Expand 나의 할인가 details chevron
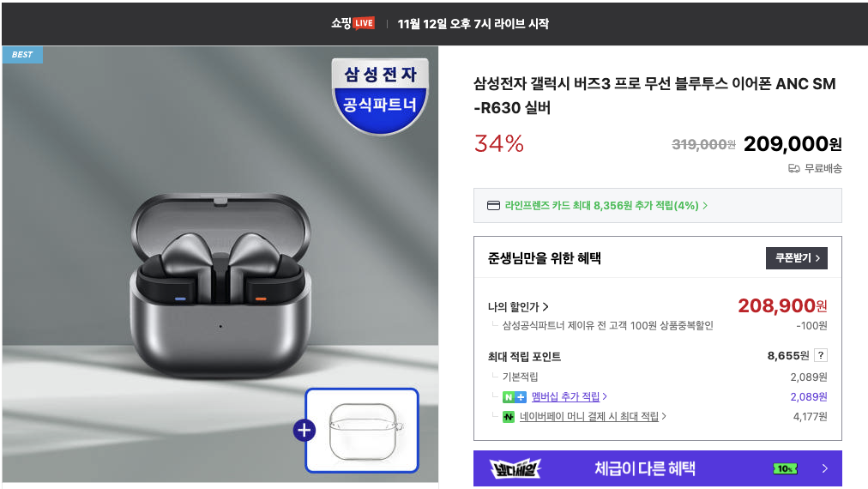The height and width of the screenshot is (489, 868). pos(546,307)
